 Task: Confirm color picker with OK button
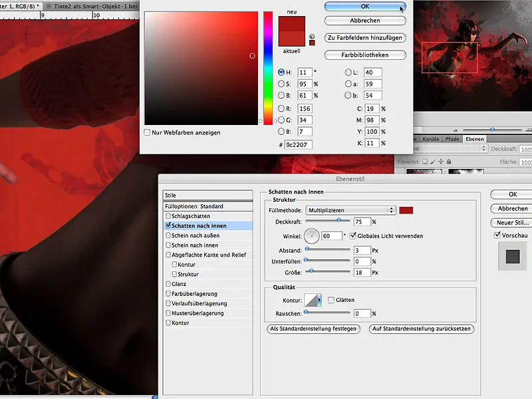[x=365, y=7]
